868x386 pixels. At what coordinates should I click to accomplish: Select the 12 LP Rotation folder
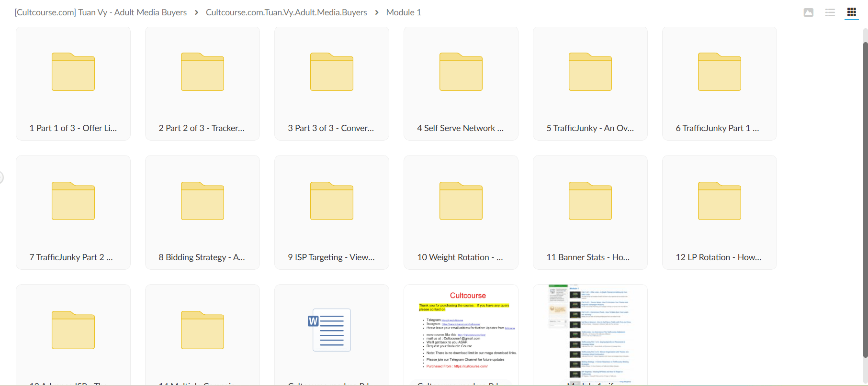[x=720, y=212]
